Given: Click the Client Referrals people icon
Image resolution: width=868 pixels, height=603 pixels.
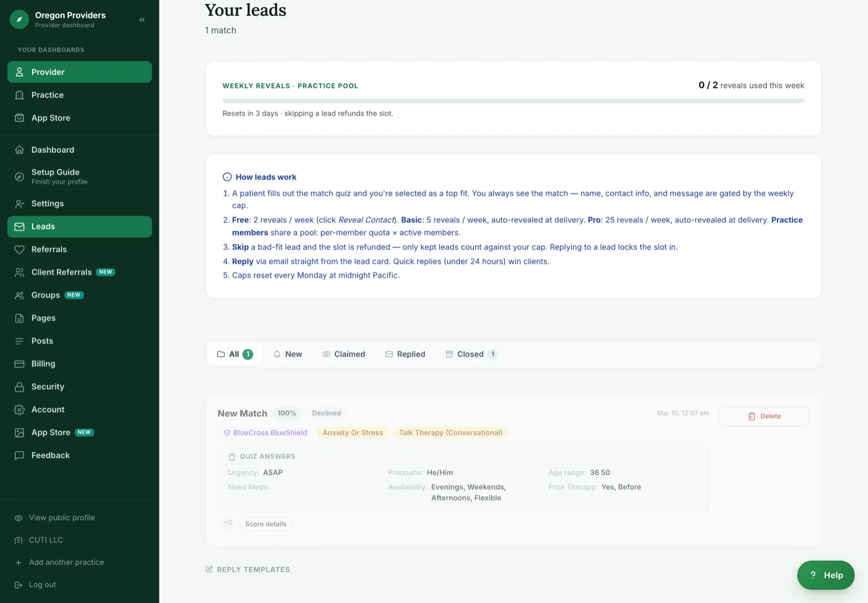Looking at the screenshot, I should (x=20, y=272).
